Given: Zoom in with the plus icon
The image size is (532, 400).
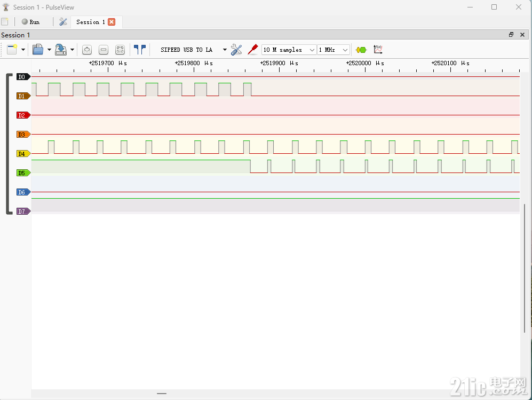Looking at the screenshot, I should (87, 50).
